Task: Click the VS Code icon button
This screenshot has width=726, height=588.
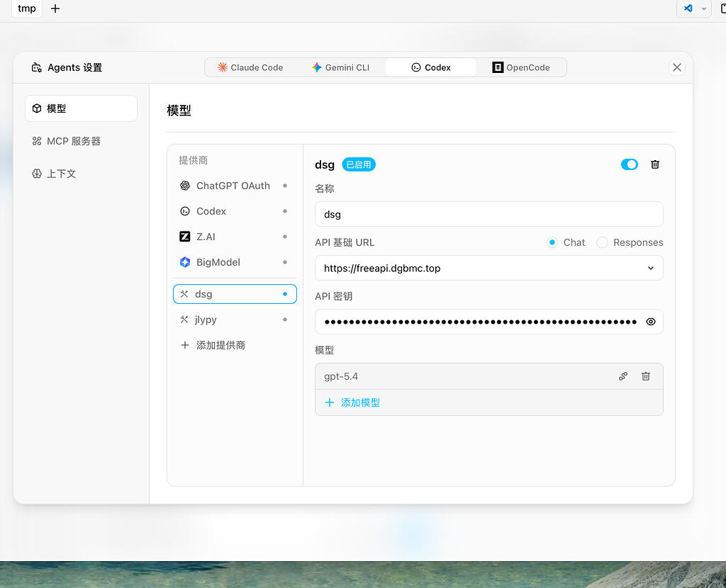Action: point(688,9)
